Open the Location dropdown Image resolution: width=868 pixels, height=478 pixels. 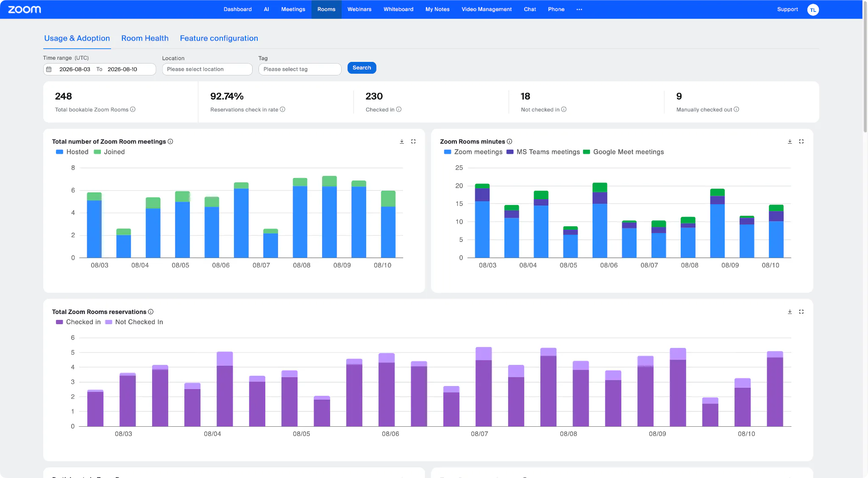pyautogui.click(x=207, y=69)
